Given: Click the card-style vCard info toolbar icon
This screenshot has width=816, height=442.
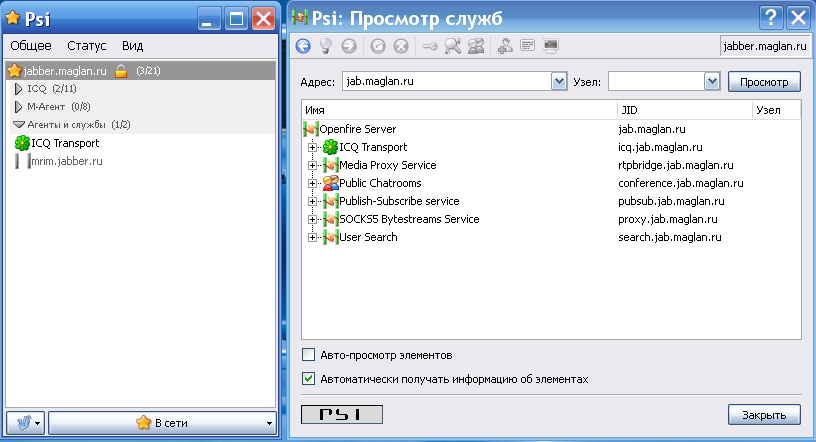Looking at the screenshot, I should (x=528, y=45).
